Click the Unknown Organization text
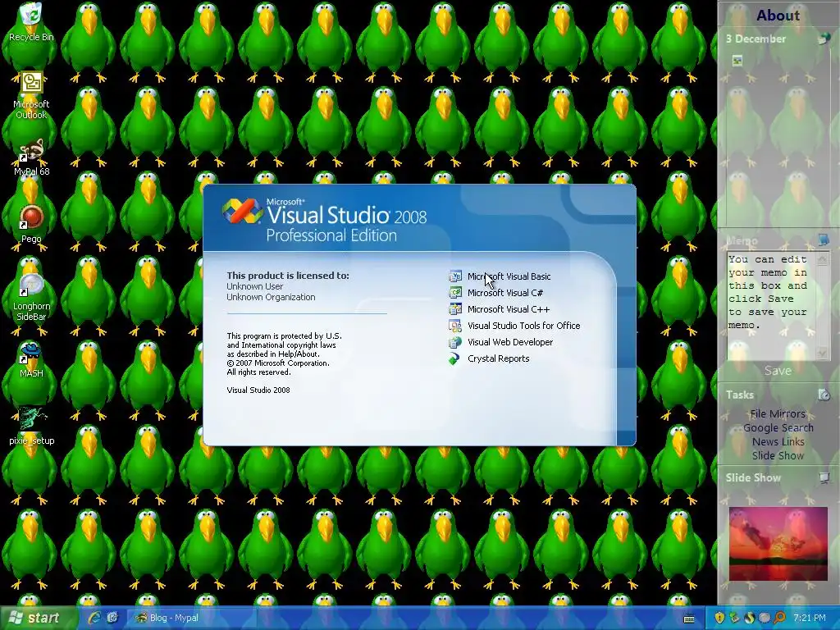The image size is (840, 630). (271, 297)
